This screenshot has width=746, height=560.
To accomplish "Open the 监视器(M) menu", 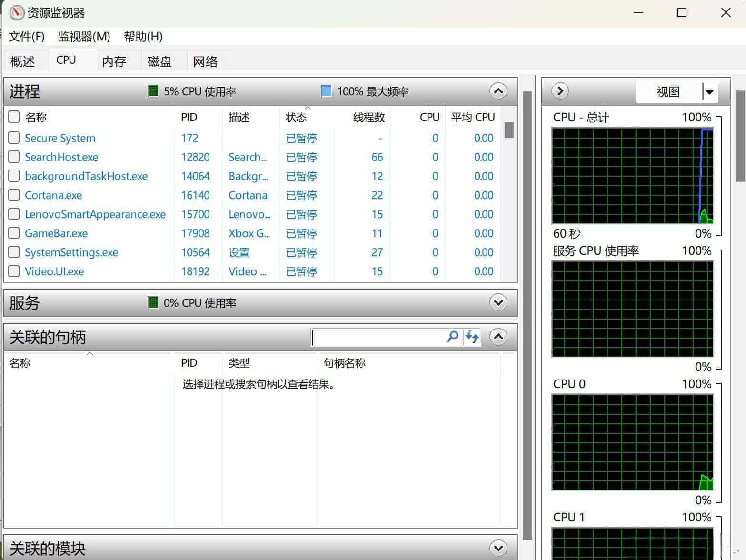I will 83,37.
